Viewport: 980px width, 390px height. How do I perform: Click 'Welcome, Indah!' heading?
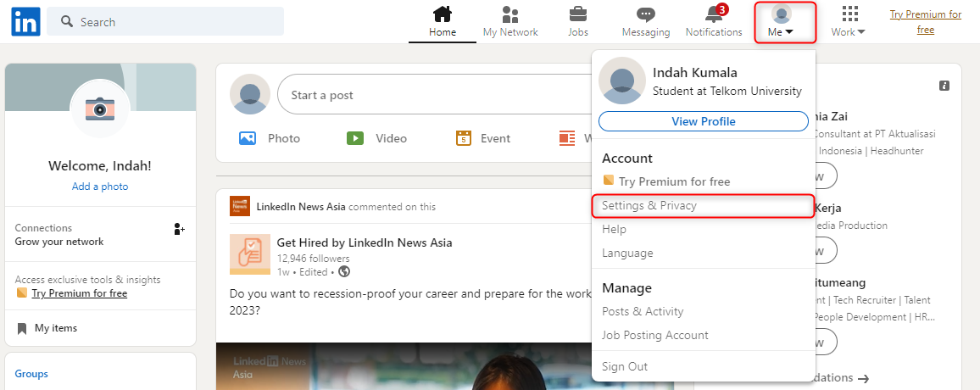point(100,166)
